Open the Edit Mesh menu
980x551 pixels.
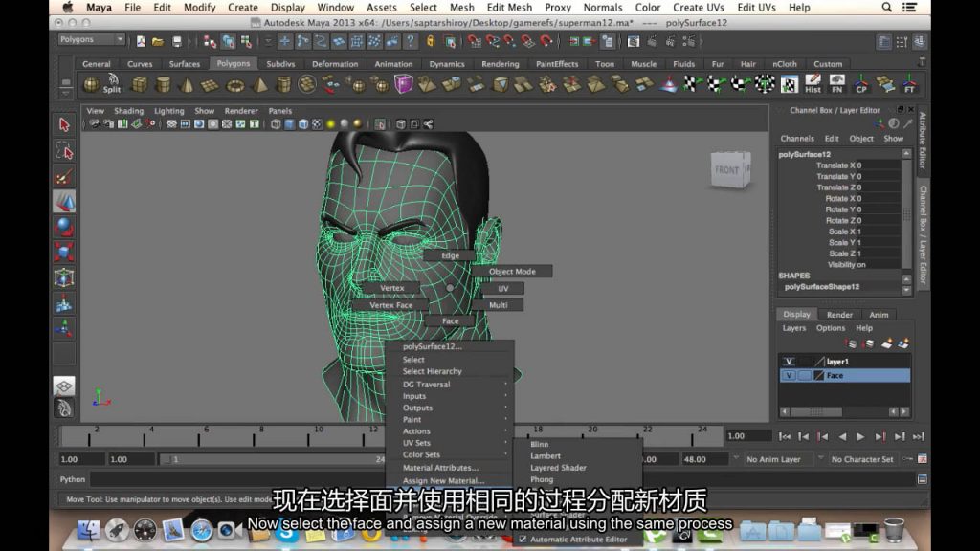pos(509,8)
